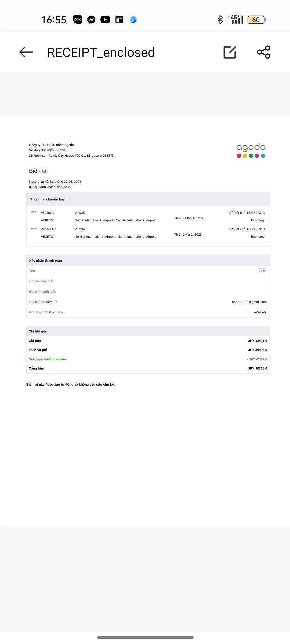The width and height of the screenshot is (290, 644).
Task: Tap the total amount JPY 90778.0
Action: click(258, 368)
